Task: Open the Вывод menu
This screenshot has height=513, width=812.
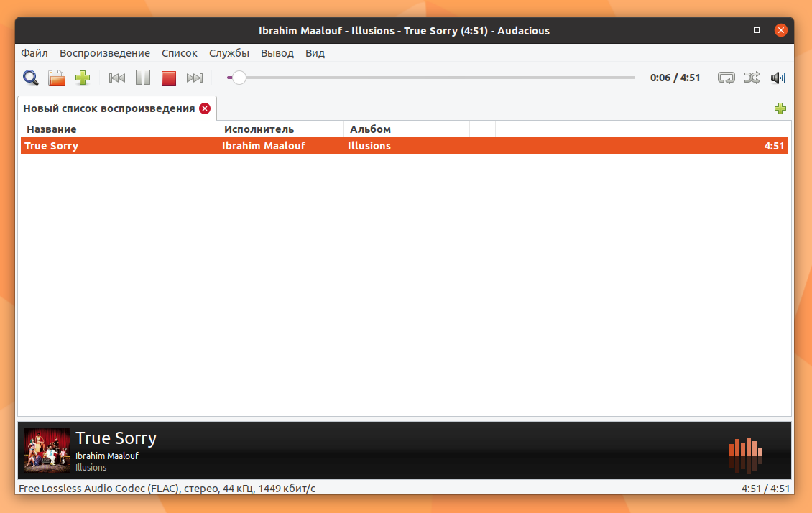Action: point(277,52)
